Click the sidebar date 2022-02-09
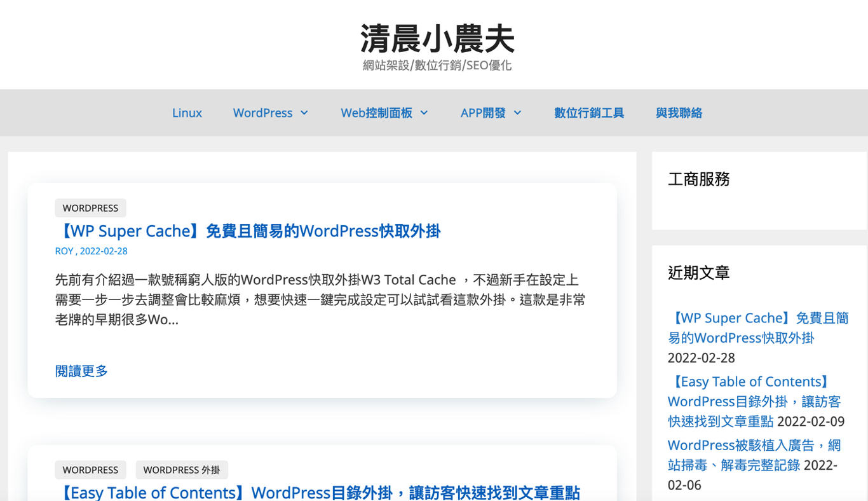Viewport: 868px width, 501px height. [x=811, y=422]
